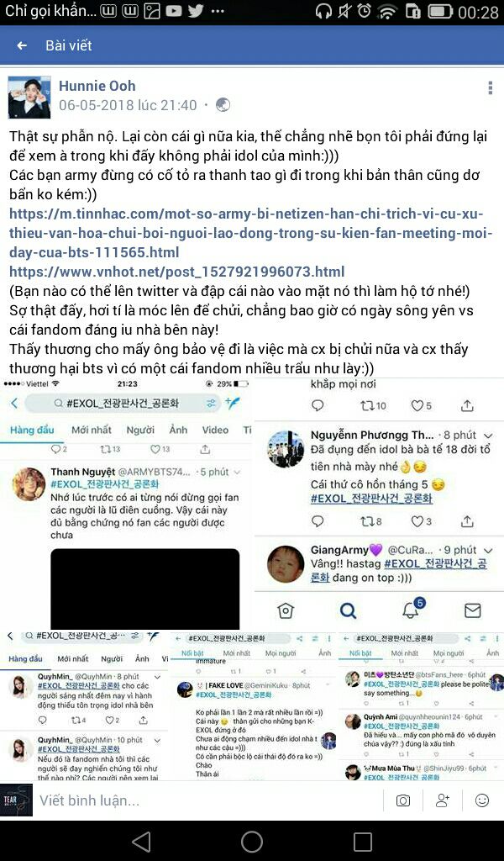
Task: Tap the Hunnie Ooh author name
Action: tap(97, 86)
